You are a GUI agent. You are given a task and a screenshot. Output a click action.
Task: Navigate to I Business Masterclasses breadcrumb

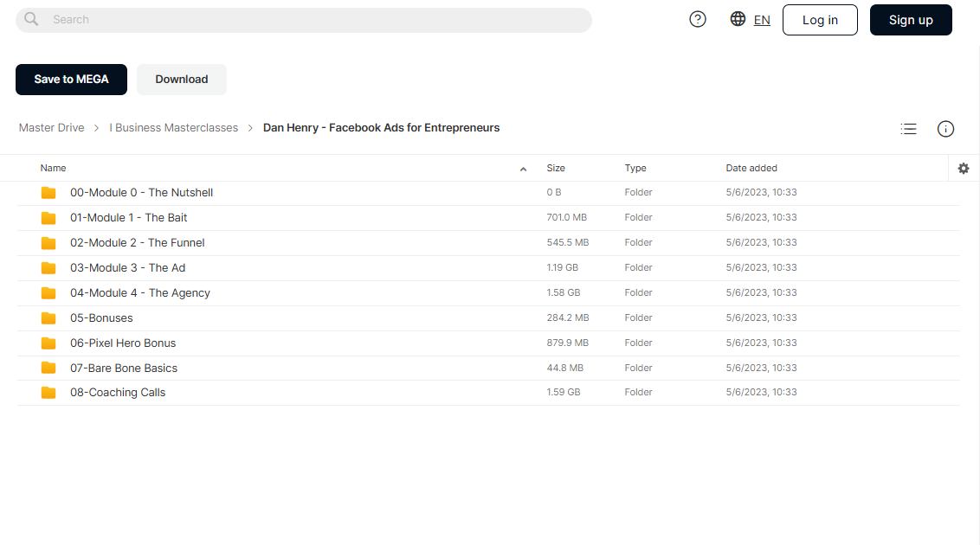[174, 127]
